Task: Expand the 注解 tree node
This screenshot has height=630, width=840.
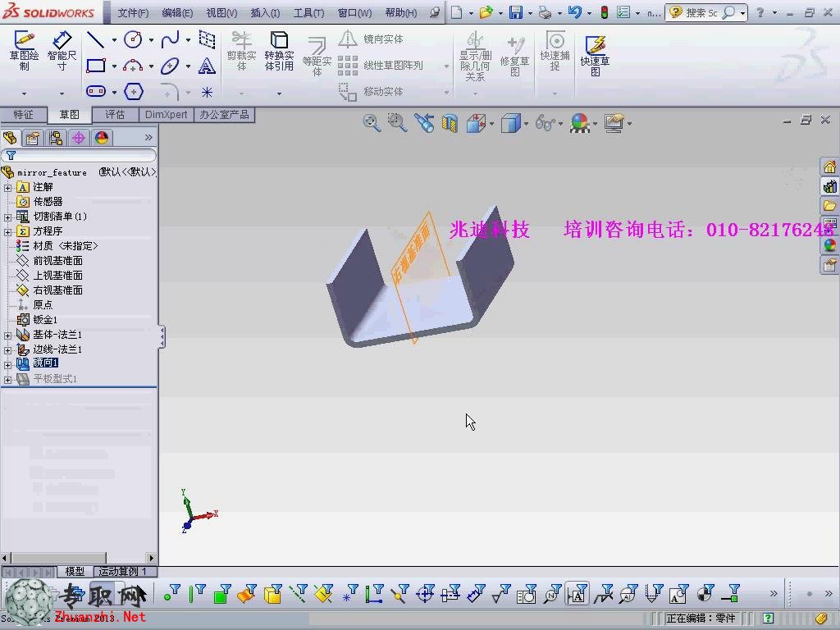Action: click(x=7, y=188)
